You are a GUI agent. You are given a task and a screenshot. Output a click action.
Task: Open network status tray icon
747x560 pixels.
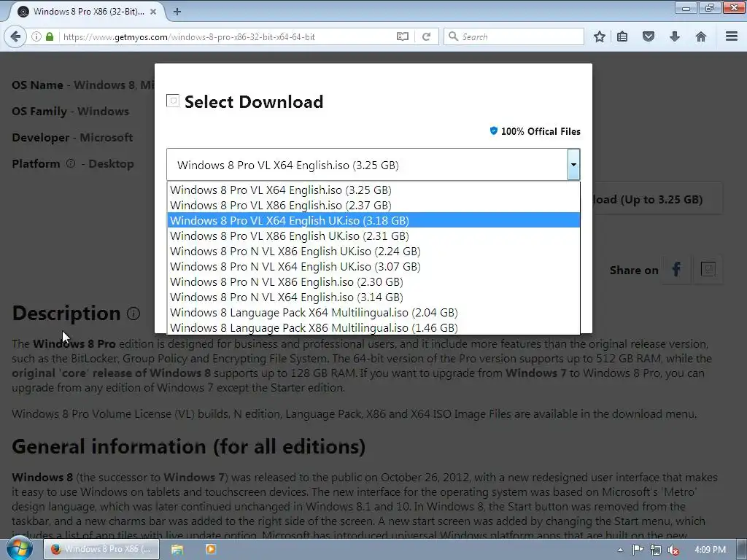click(656, 550)
